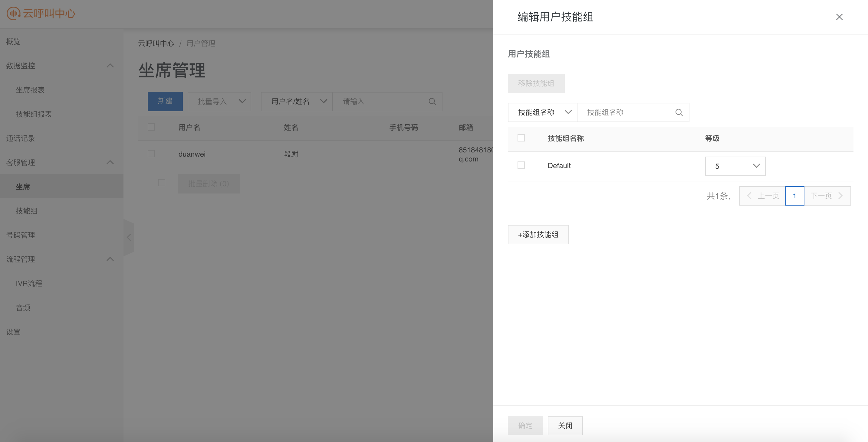Screen dimensions: 868x442
Task: Open the 批量导入 dropdown
Action: pos(219,102)
